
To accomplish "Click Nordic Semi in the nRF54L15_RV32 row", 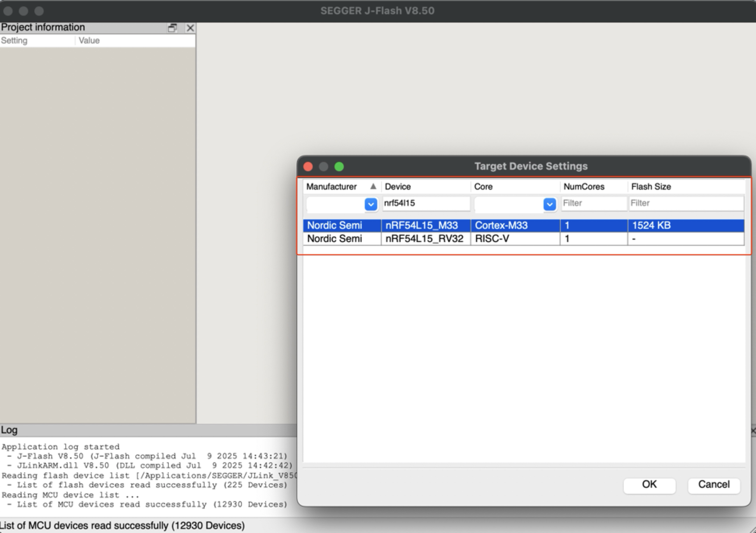I will (342, 239).
